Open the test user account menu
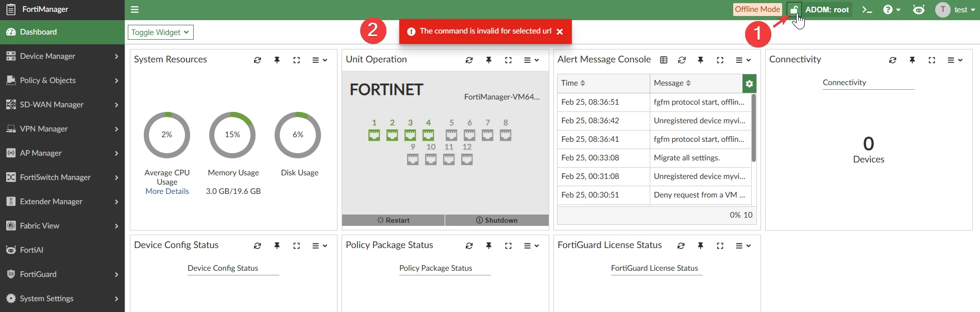This screenshot has width=980, height=312. [x=956, y=10]
